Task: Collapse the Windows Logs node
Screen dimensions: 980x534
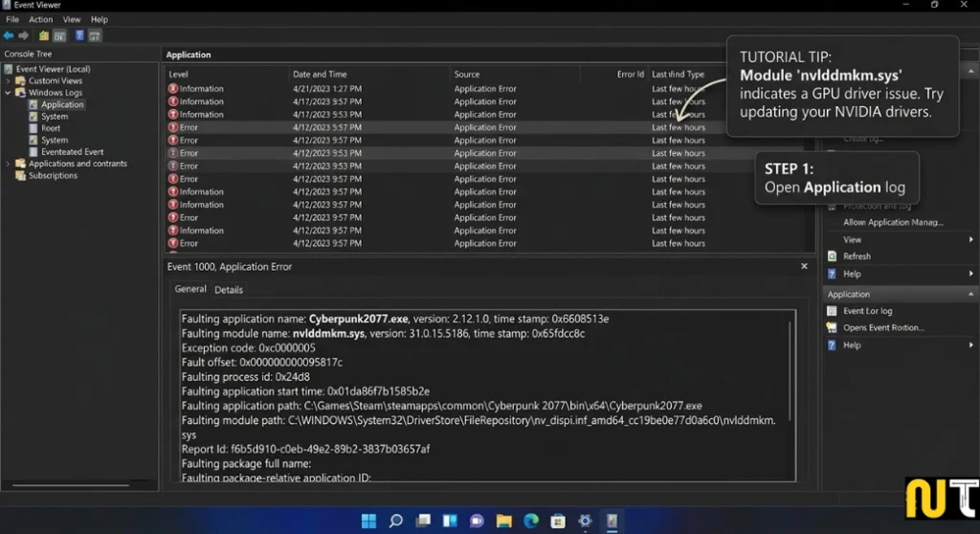Action: point(8,93)
